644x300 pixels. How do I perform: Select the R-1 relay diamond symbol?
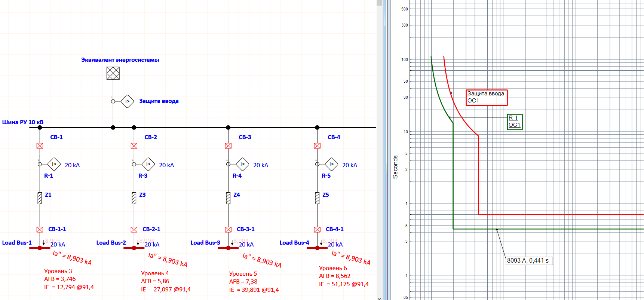point(54,164)
